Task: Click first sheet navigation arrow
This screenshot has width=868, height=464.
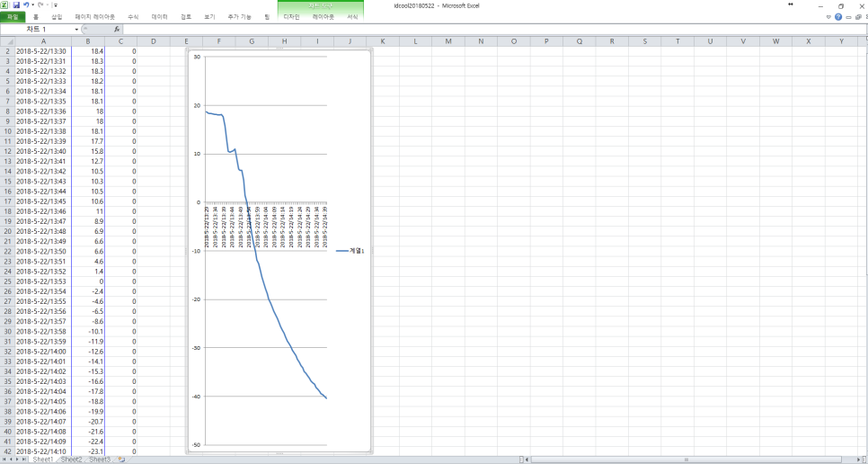Action: point(4,460)
